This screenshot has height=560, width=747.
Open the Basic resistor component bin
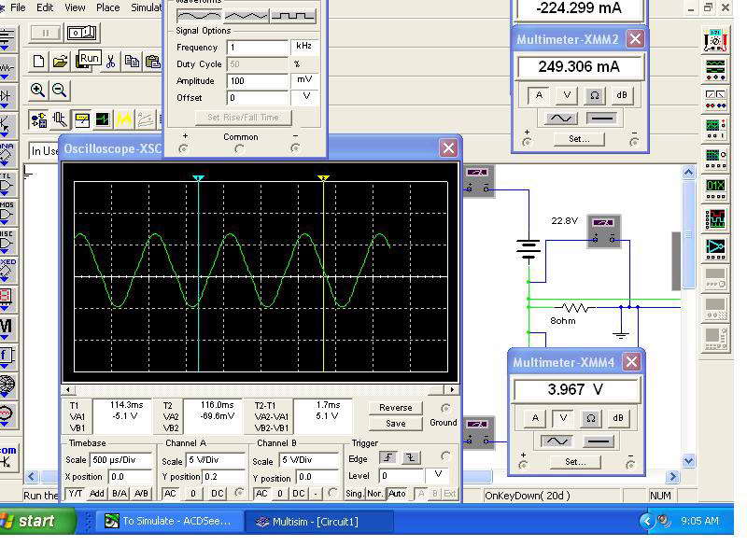click(x=7, y=67)
